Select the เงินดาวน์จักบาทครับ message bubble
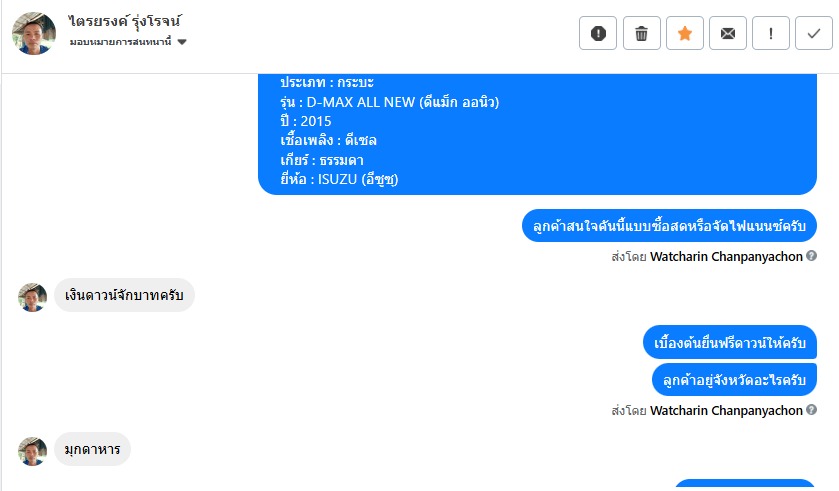 [124, 296]
